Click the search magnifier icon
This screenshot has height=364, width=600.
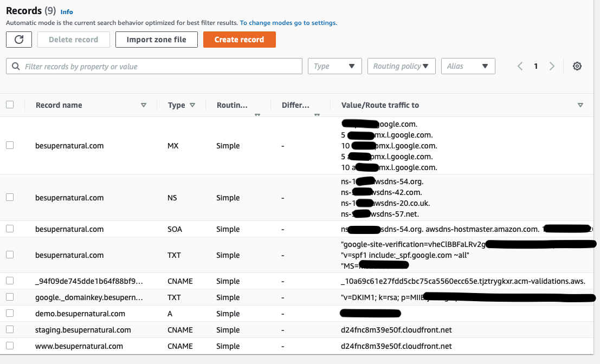pos(16,66)
